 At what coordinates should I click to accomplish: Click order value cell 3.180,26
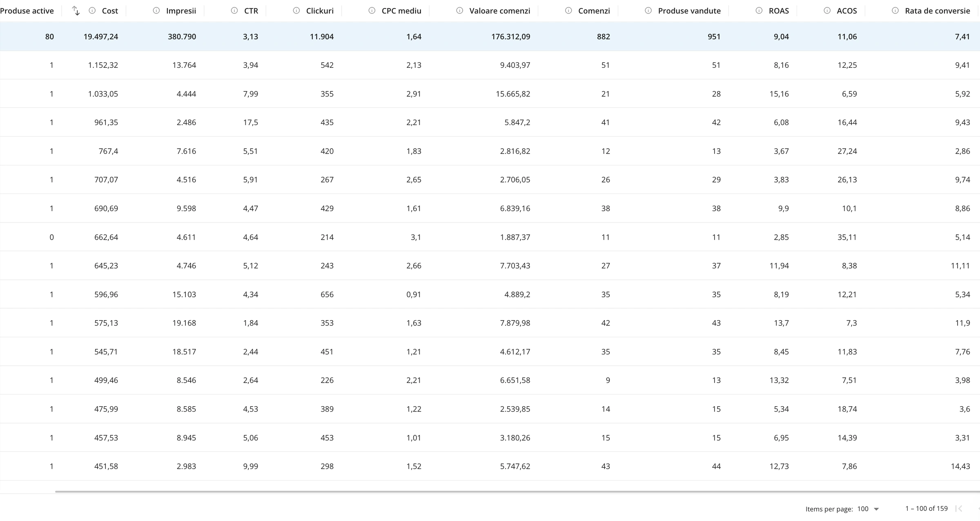(x=515, y=438)
